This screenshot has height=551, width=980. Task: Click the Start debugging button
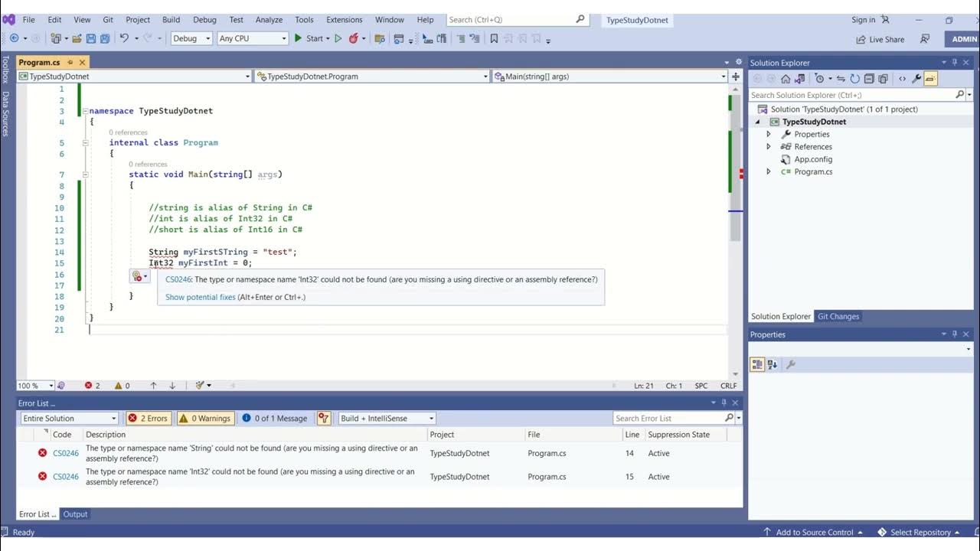click(x=312, y=38)
